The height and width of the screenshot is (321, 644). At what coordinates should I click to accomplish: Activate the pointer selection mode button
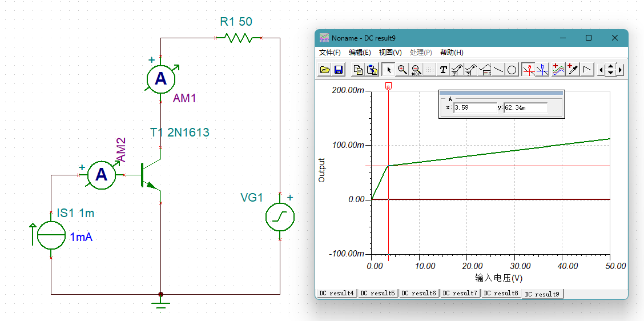(x=388, y=70)
